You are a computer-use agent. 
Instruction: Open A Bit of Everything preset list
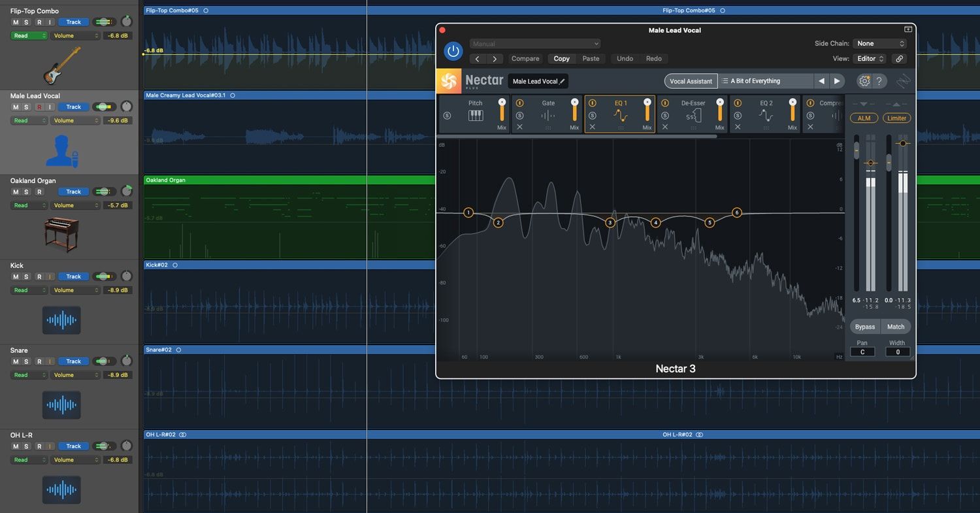(765, 81)
